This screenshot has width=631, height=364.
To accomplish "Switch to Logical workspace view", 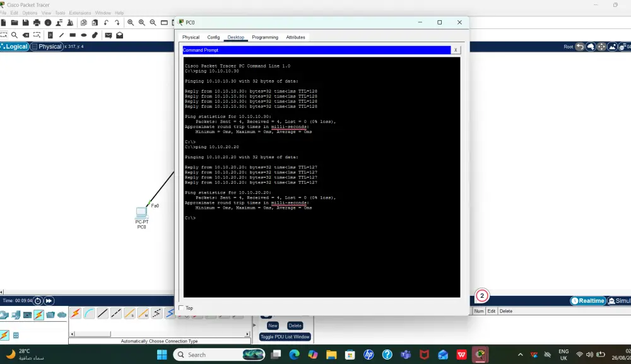I will click(15, 47).
